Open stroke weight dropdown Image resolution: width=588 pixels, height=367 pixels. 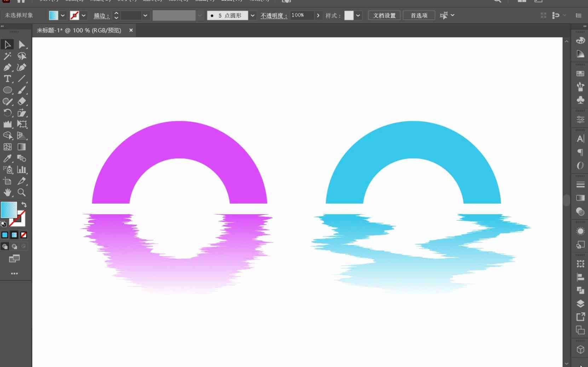tap(145, 16)
